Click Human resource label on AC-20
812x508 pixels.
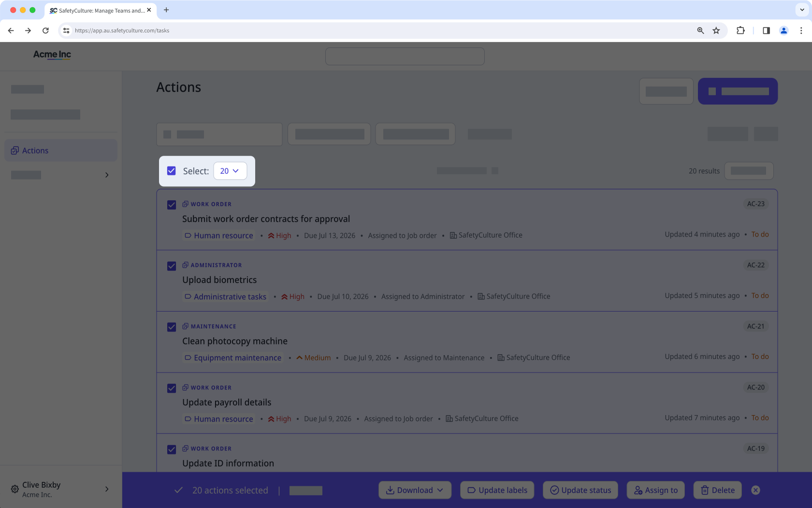219,419
